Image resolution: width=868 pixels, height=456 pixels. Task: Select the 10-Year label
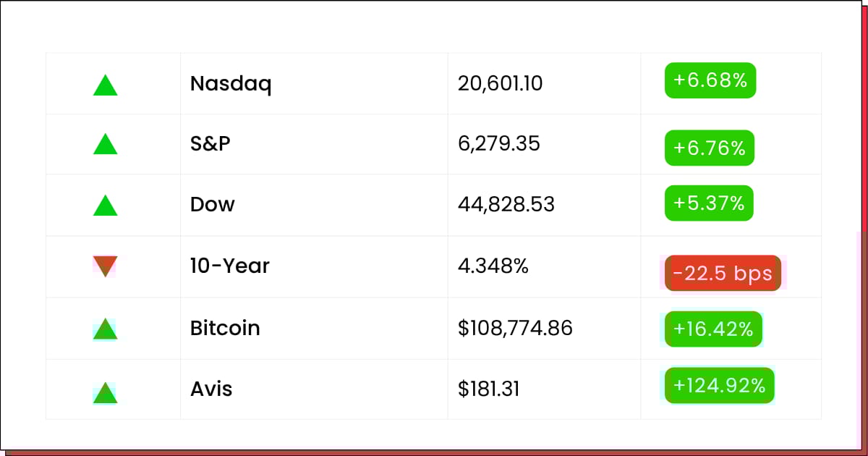tap(230, 266)
